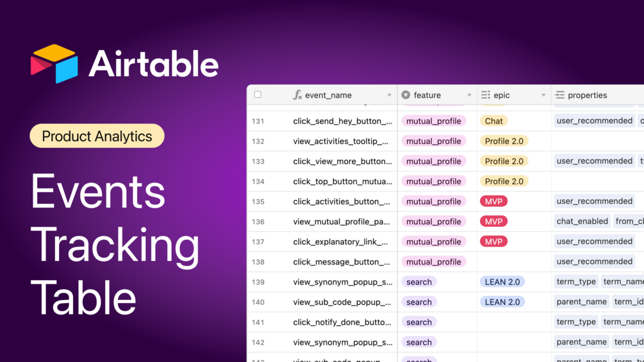
Task: Click the MVP tag in row 137
Action: pyautogui.click(x=493, y=242)
